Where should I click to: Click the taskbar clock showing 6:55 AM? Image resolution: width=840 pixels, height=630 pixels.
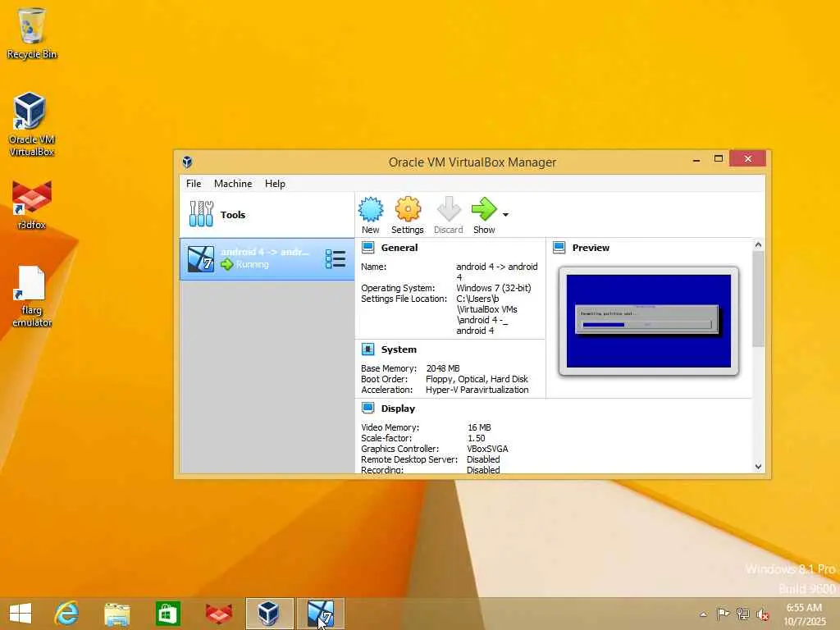click(x=804, y=614)
